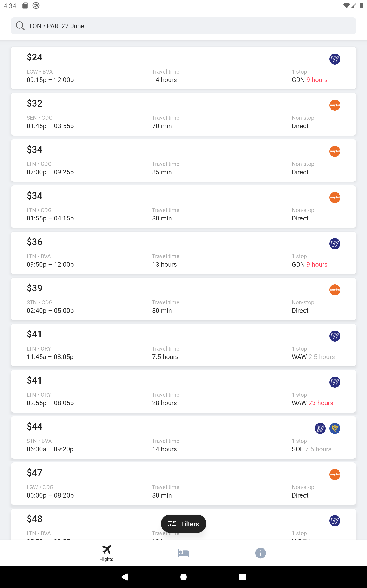Click the Wizz Air logo on $44 flight
The image size is (367, 588).
click(320, 428)
